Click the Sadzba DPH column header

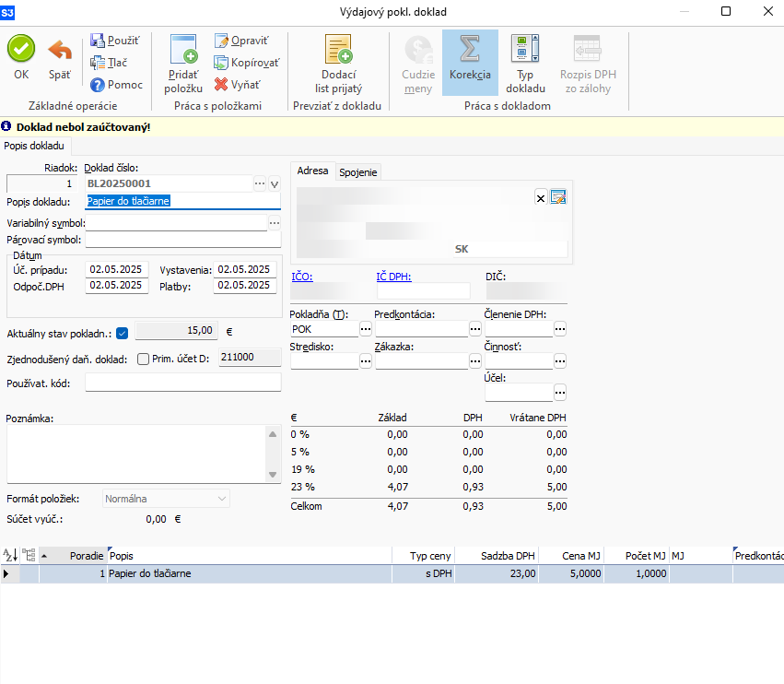tap(496, 556)
